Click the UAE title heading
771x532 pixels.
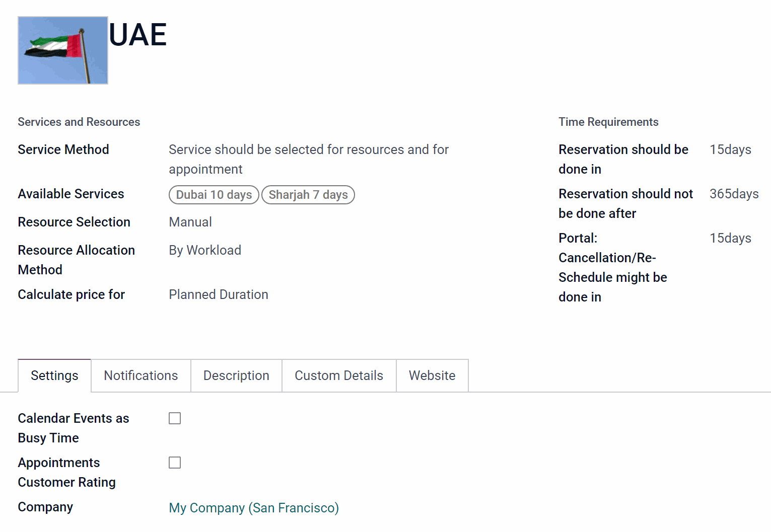(x=137, y=35)
